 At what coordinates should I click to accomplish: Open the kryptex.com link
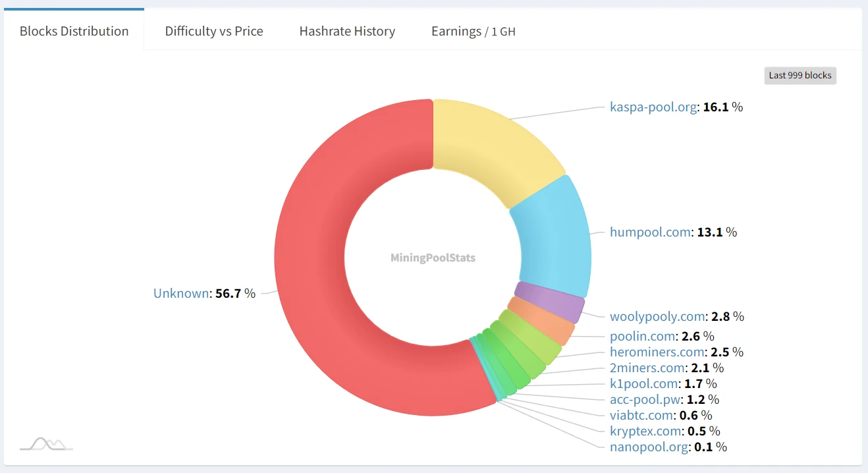645,431
